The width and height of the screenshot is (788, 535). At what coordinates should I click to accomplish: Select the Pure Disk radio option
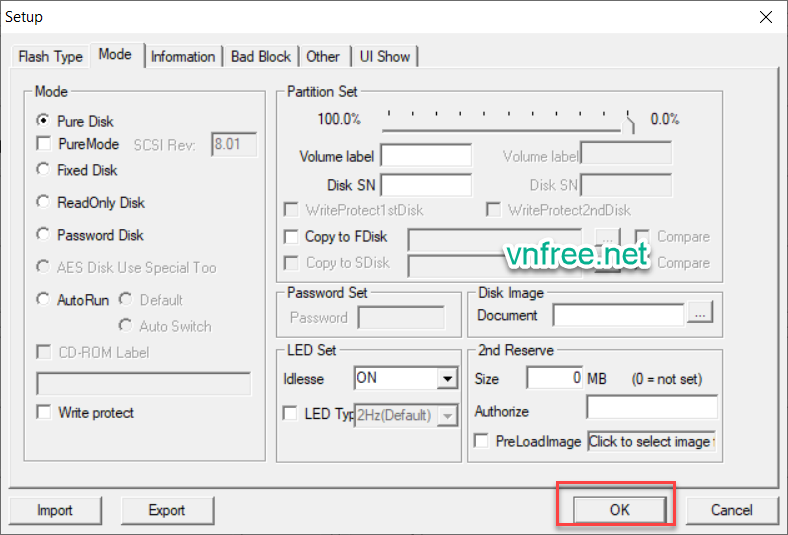coord(43,121)
